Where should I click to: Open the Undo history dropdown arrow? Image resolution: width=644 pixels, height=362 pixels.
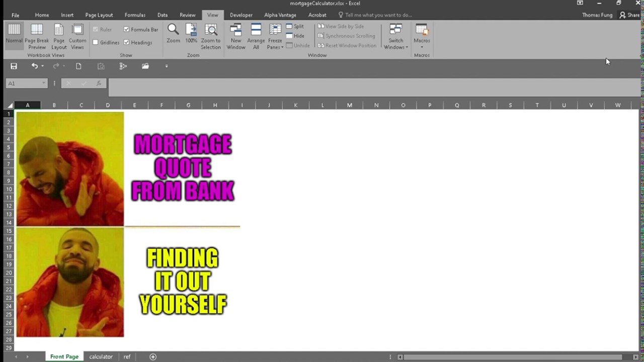point(42,66)
